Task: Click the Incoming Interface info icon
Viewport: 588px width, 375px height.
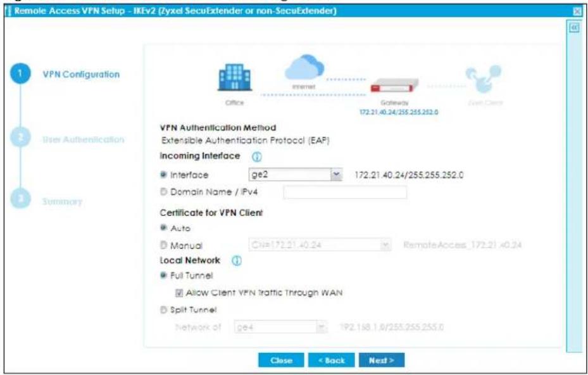Action: coord(256,157)
